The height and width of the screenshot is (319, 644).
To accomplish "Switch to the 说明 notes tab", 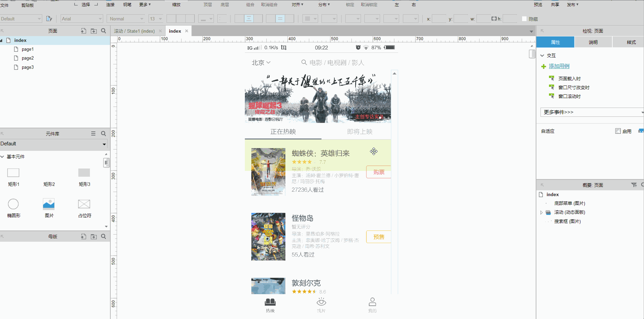I will click(x=593, y=42).
